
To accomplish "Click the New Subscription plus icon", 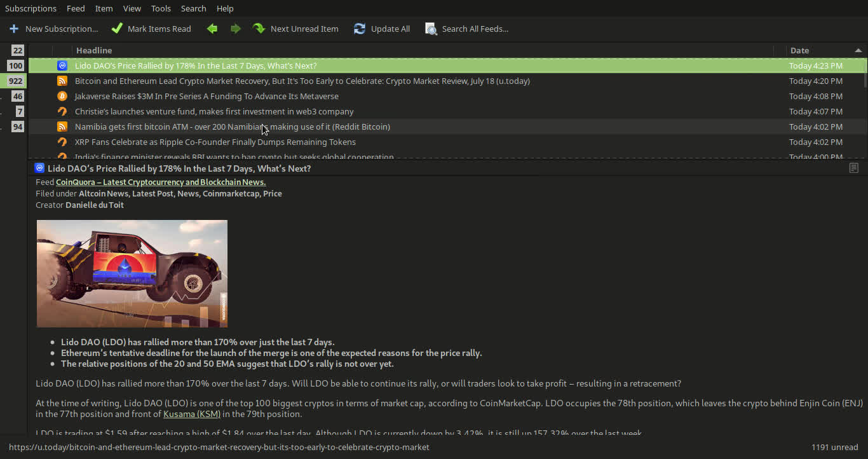I will (14, 29).
